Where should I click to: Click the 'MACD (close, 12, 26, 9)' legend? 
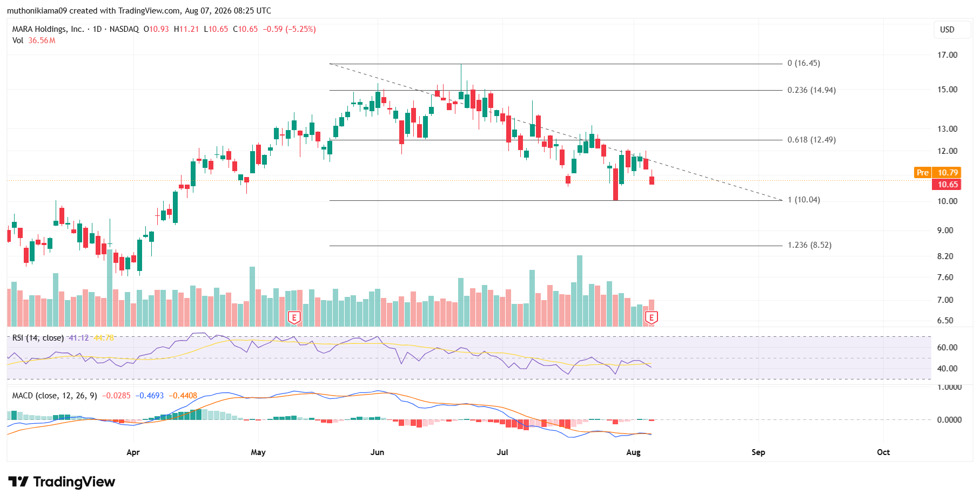coord(55,396)
